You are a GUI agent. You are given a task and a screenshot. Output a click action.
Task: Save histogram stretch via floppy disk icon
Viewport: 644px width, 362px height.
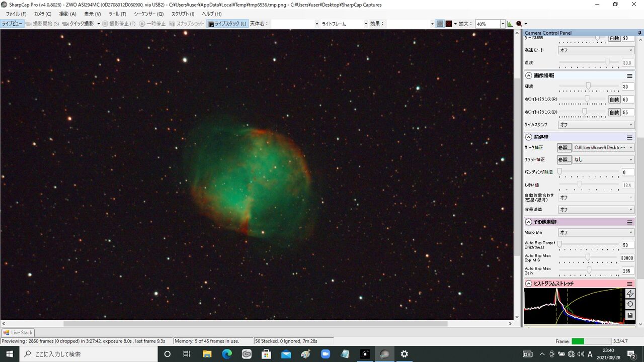630,315
